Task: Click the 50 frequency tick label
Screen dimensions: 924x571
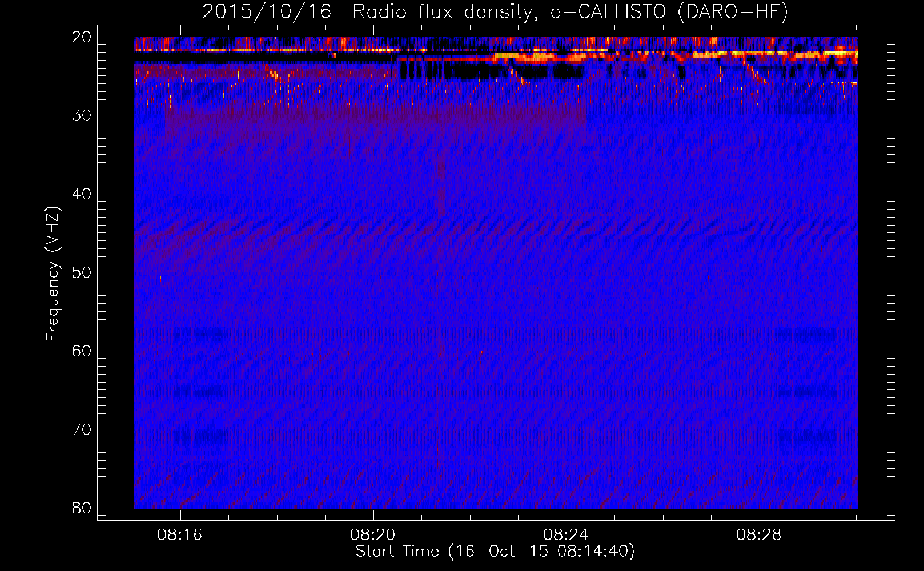Action: (x=82, y=272)
